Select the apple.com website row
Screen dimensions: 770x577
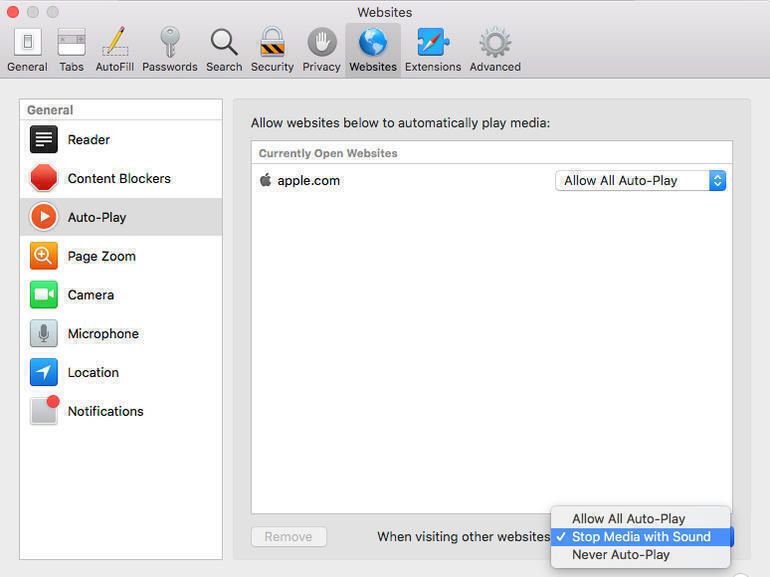[x=400, y=181]
